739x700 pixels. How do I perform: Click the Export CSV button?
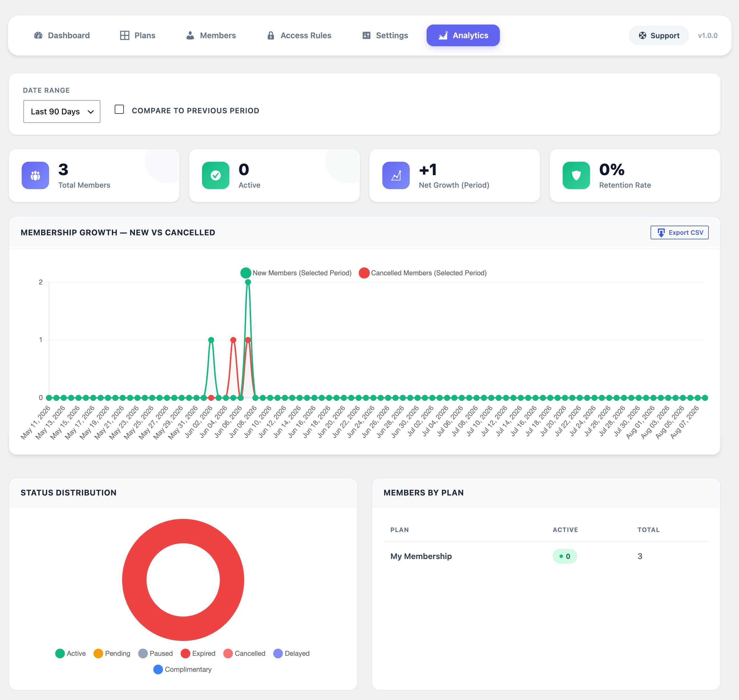tap(679, 232)
